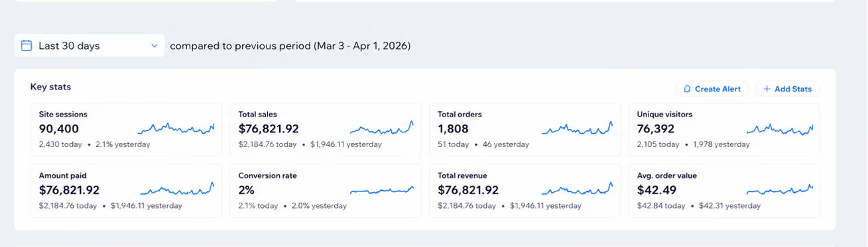Viewport: 868px width, 247px height.
Task: Click the calendar icon in date picker
Action: tap(27, 46)
